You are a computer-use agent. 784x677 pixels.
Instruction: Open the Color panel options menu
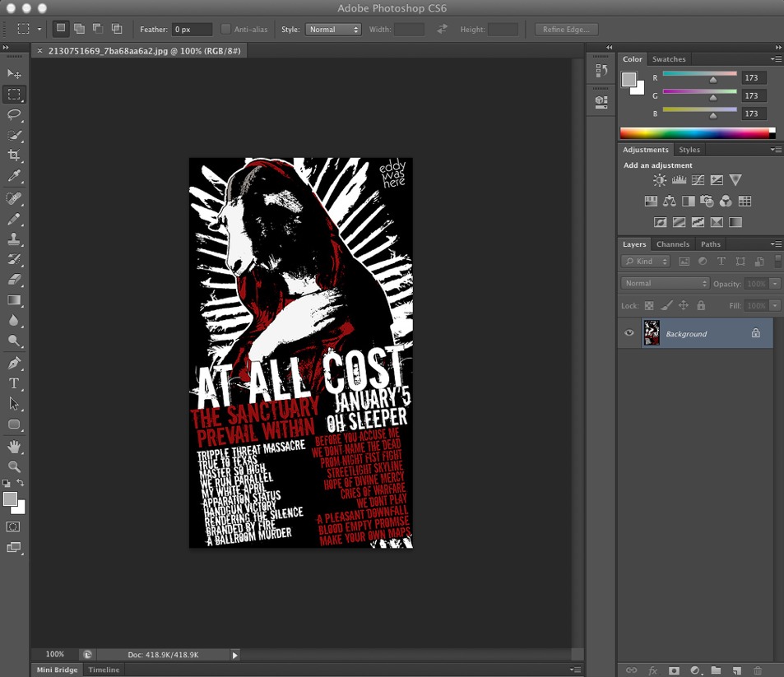tap(776, 59)
